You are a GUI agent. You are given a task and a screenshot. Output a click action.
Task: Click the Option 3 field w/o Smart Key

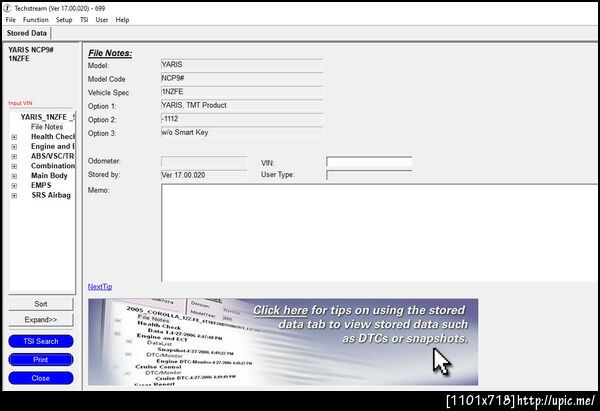click(x=242, y=132)
